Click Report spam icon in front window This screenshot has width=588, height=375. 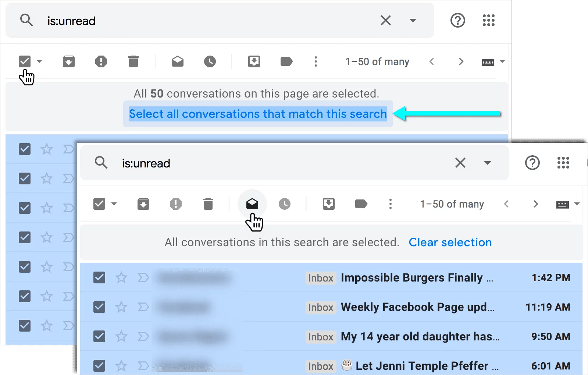point(176,204)
